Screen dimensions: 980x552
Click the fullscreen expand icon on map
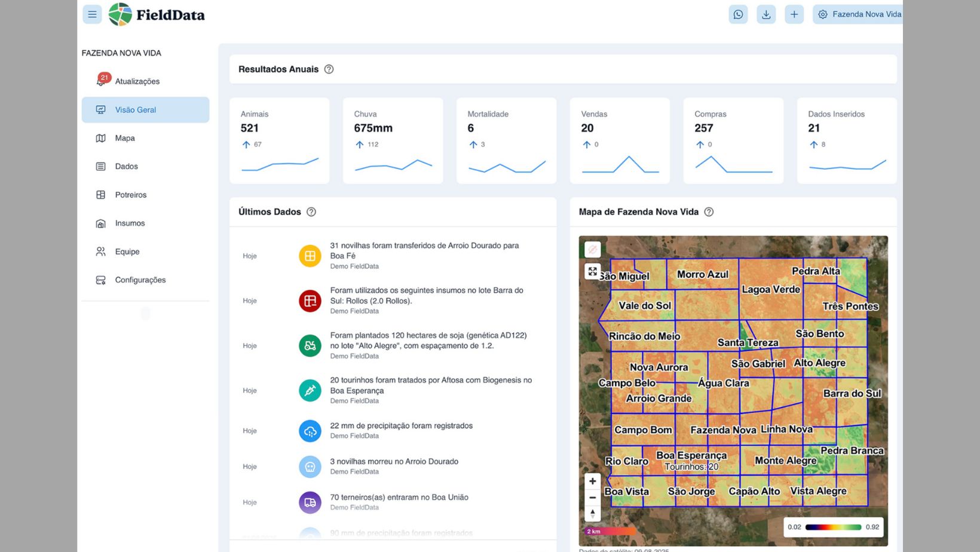pyautogui.click(x=592, y=271)
